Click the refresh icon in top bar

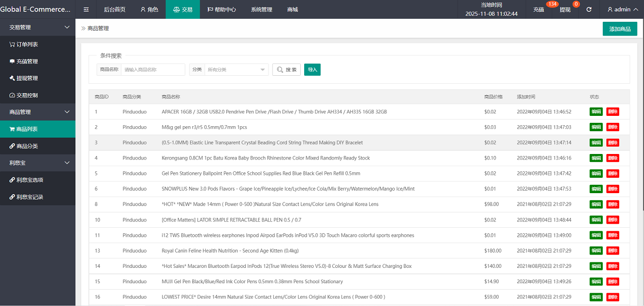click(589, 9)
